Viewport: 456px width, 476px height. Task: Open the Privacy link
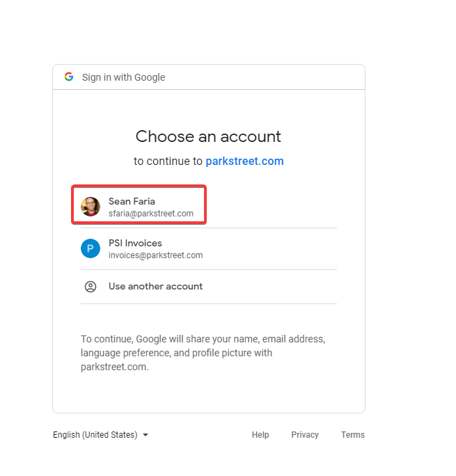(305, 435)
